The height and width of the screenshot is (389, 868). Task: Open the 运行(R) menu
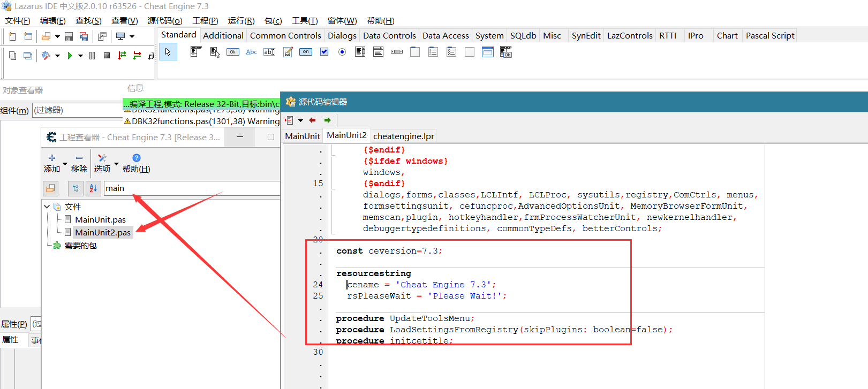point(241,21)
